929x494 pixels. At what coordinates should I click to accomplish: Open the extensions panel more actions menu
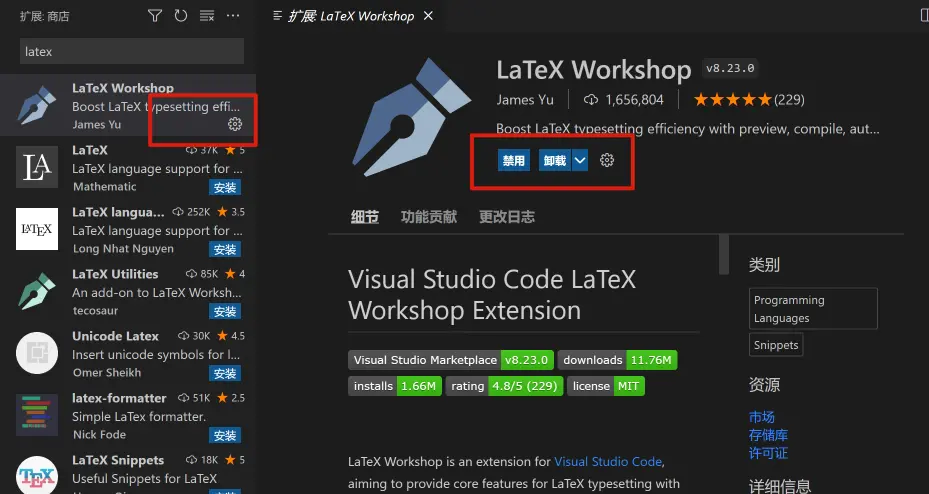pos(233,16)
